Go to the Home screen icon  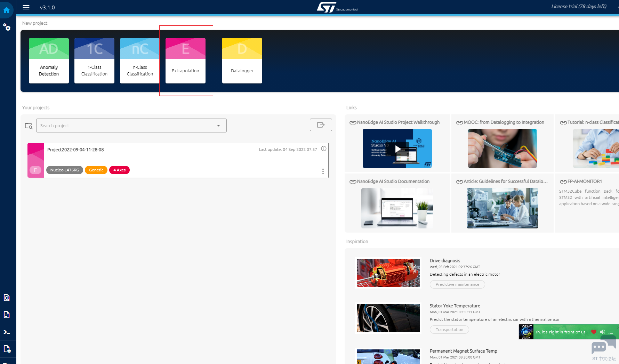point(7,10)
